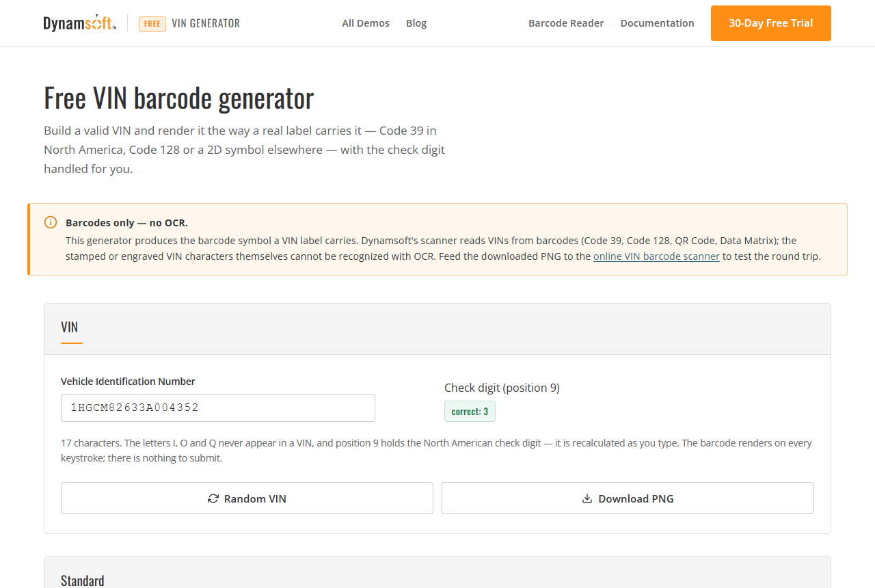Click the FREE badge in header
Viewport: 875px width, 588px height.
coord(152,24)
